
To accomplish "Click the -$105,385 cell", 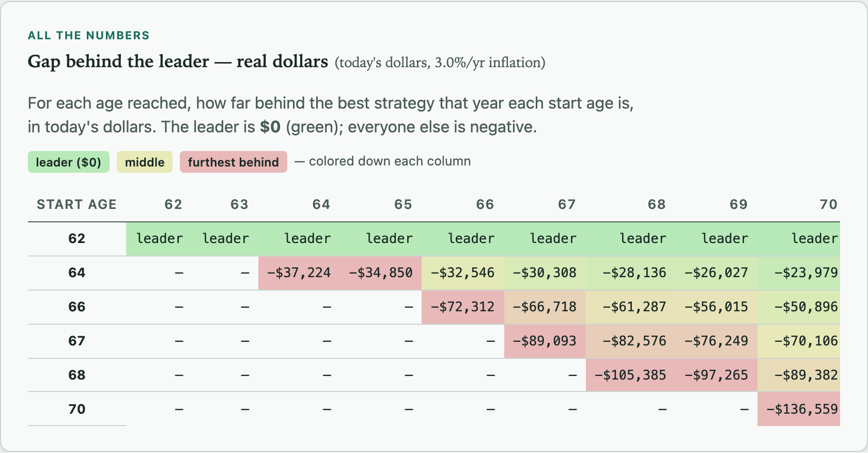I will click(x=630, y=375).
